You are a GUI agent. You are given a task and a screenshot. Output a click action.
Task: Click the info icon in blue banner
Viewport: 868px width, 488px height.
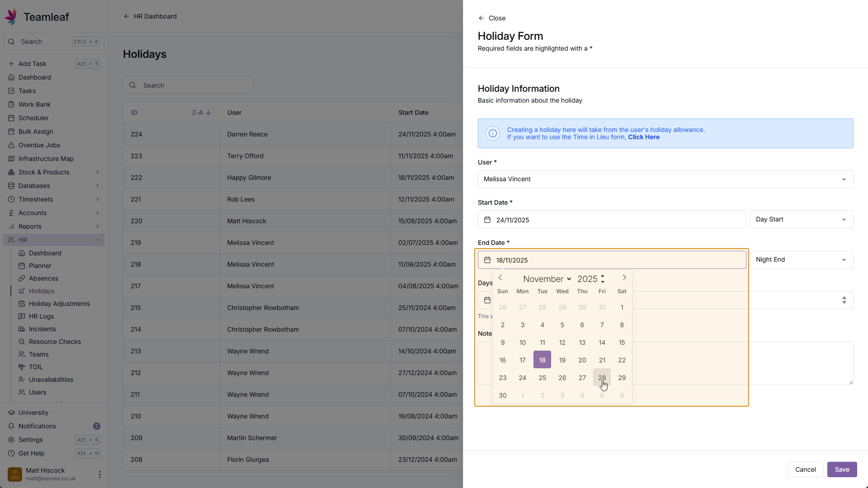492,133
